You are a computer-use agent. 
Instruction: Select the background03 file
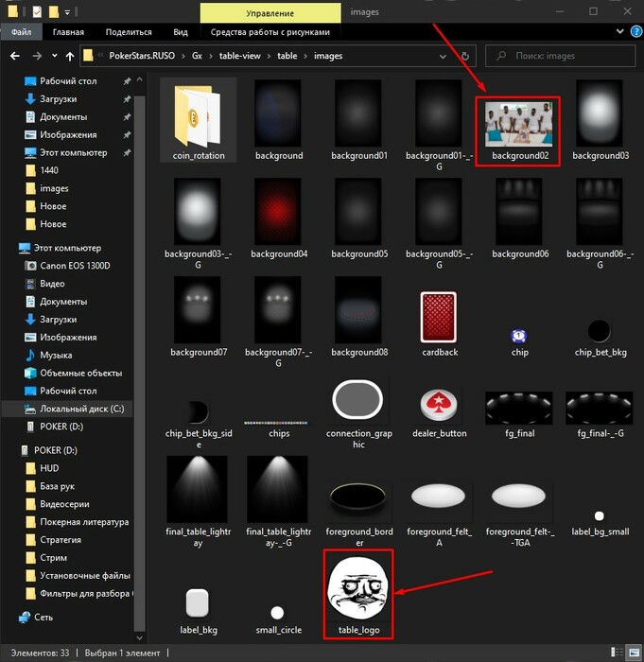[600, 120]
